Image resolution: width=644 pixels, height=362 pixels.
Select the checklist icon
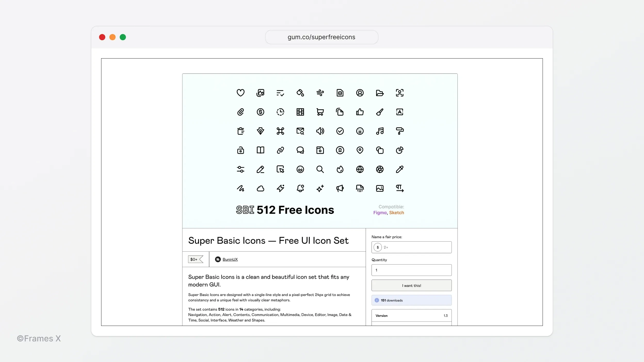(280, 93)
